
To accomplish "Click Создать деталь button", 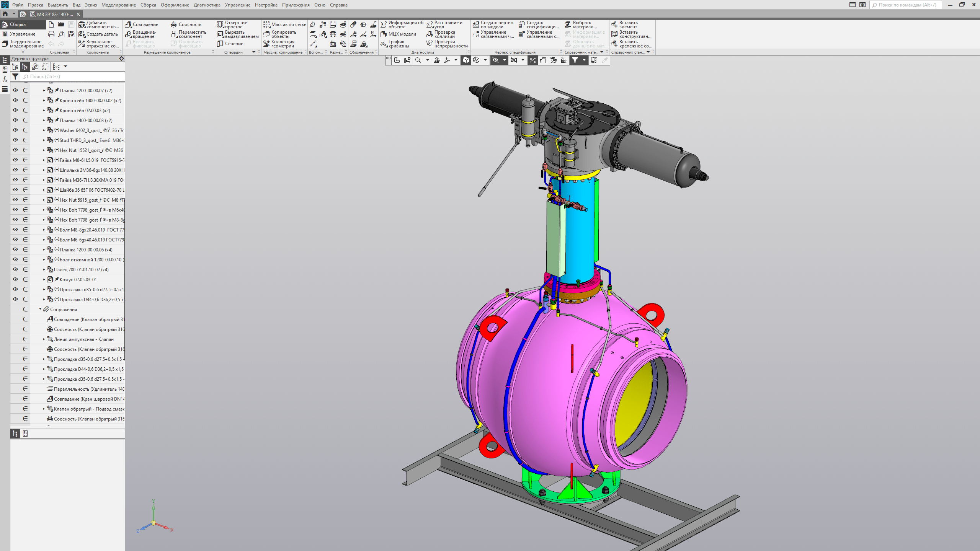I will 98,34.
